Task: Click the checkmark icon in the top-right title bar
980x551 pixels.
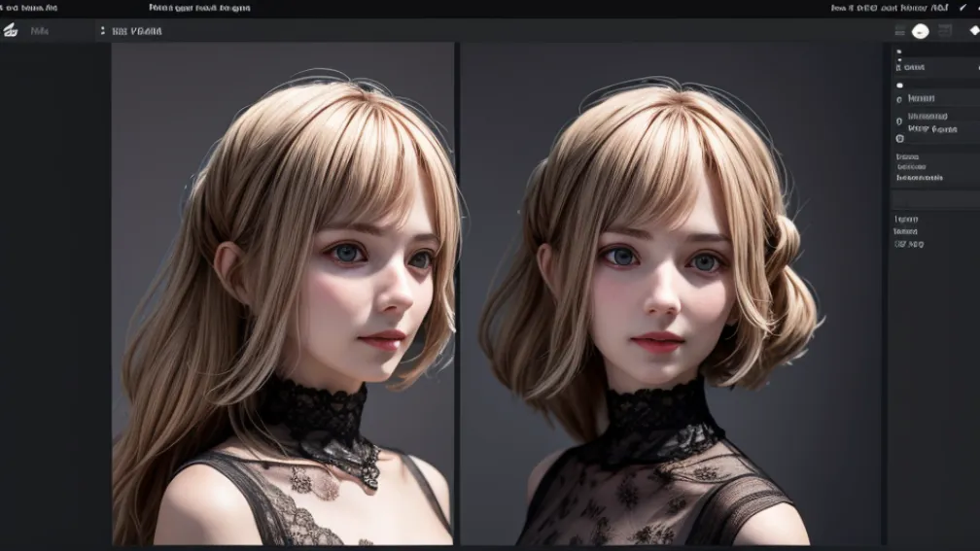Action: click(x=962, y=7)
